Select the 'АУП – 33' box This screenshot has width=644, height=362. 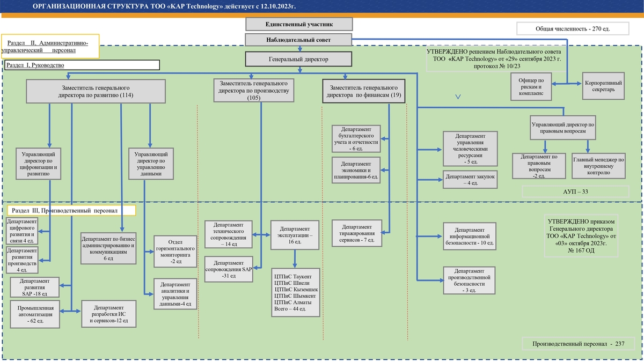tap(576, 191)
